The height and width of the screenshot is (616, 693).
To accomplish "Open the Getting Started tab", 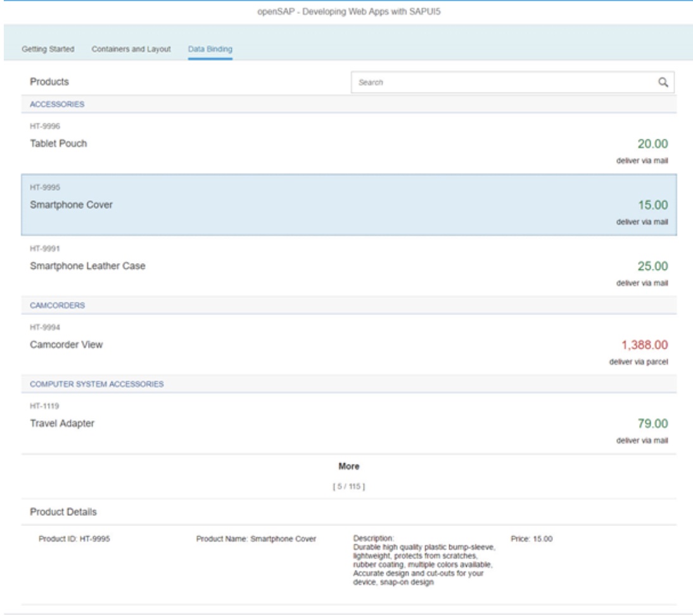I will (48, 49).
